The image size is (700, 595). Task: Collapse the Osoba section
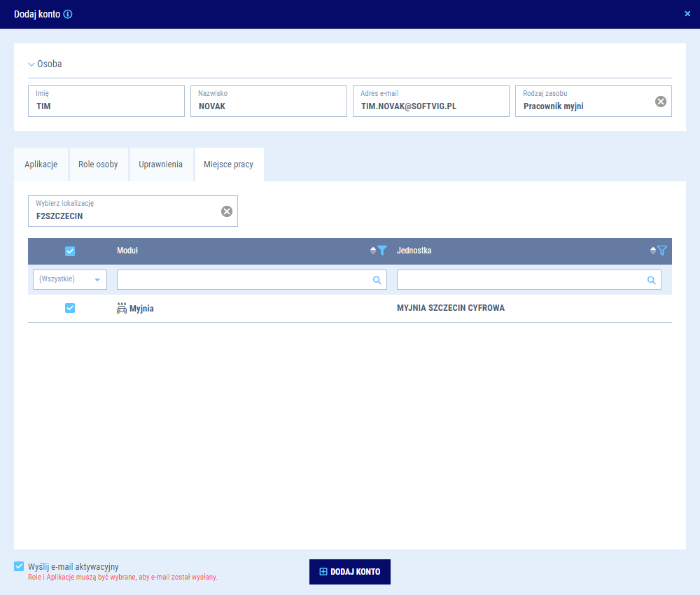[x=31, y=64]
